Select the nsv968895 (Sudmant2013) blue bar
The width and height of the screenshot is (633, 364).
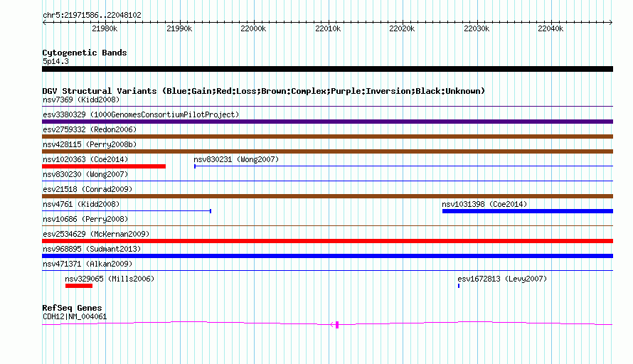click(x=327, y=256)
